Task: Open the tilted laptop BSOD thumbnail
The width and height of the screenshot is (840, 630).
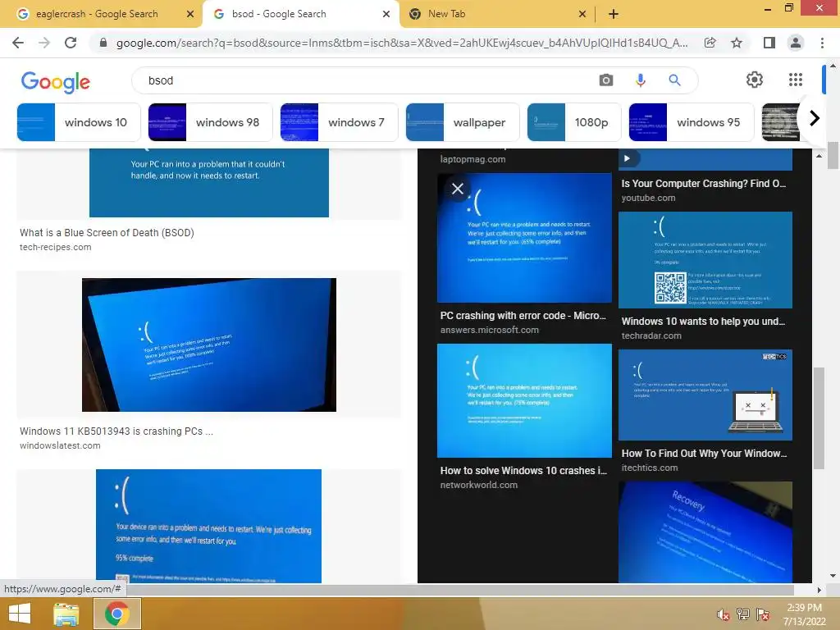Action: [x=209, y=345]
